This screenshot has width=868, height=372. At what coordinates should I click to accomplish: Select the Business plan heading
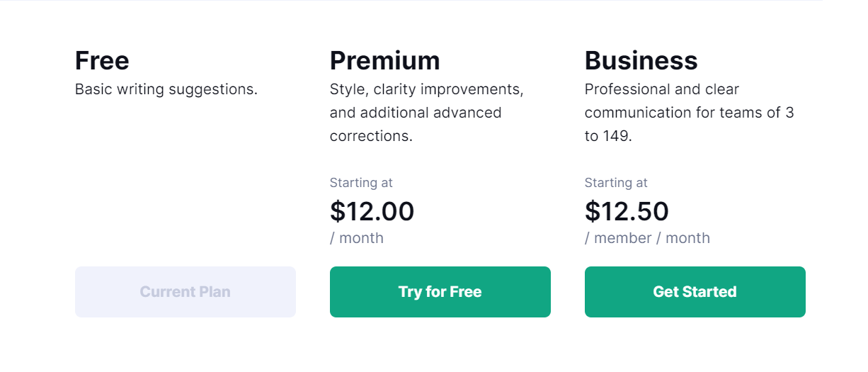point(641,61)
